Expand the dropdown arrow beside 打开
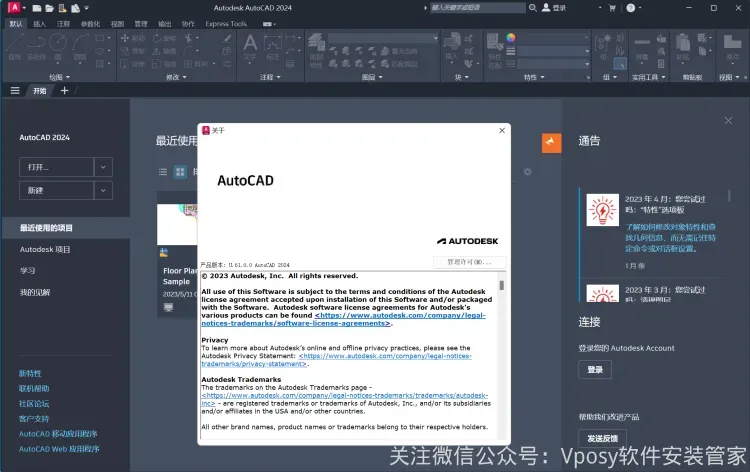 103,167
